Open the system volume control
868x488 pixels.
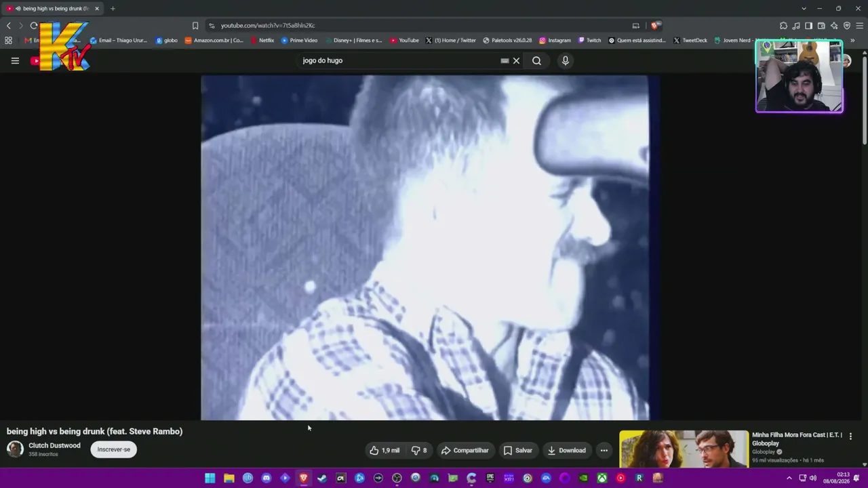click(x=813, y=479)
